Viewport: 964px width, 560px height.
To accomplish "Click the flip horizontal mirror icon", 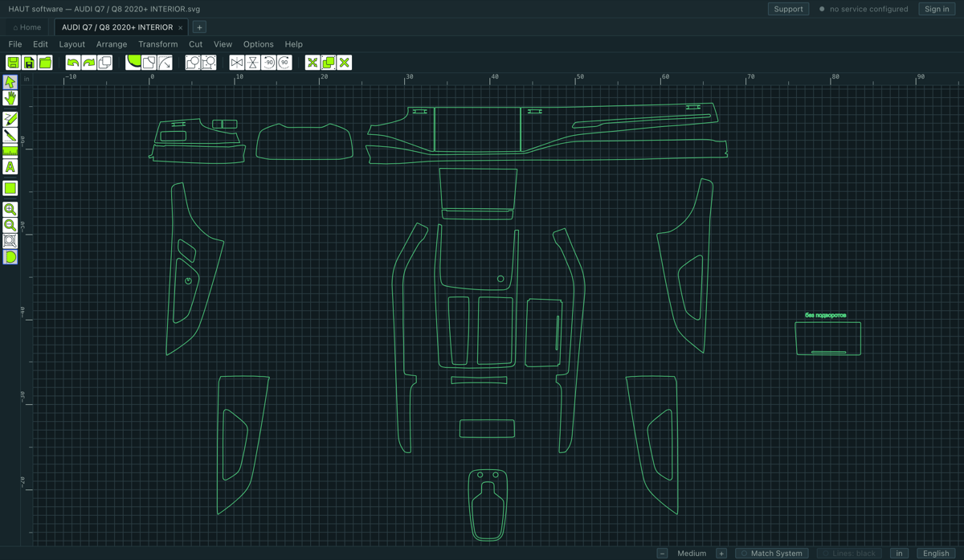I will pos(236,63).
